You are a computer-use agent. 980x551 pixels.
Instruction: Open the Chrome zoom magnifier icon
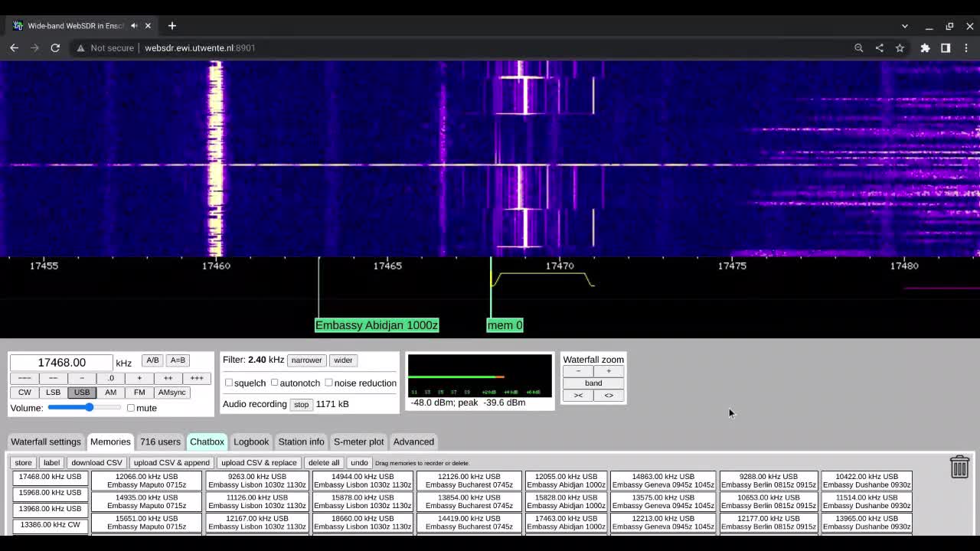coord(859,47)
